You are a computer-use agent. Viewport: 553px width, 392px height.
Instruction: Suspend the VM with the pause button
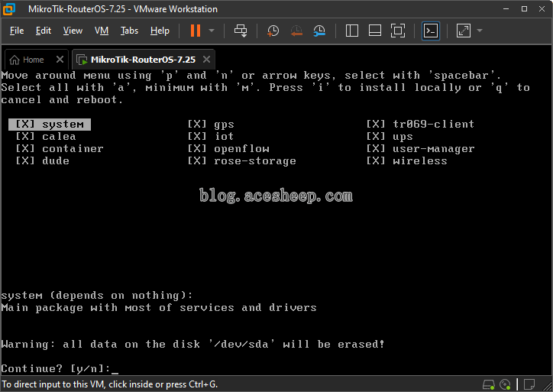pyautogui.click(x=196, y=31)
